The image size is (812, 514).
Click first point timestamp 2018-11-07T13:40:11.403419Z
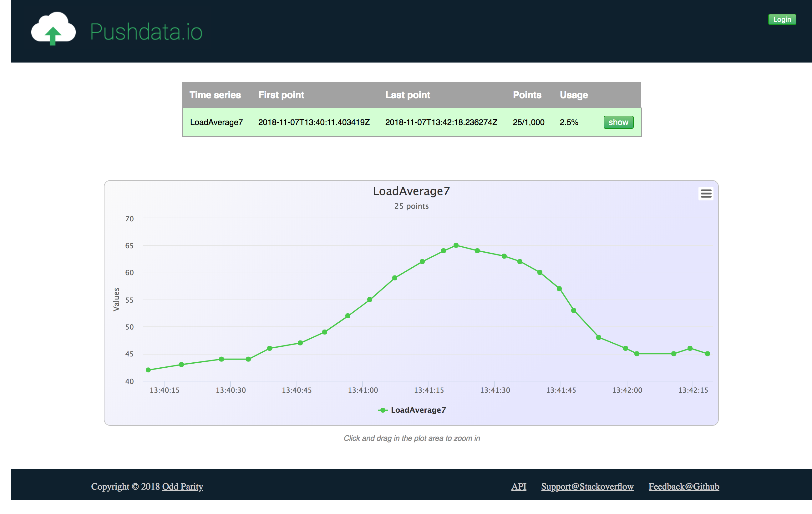click(x=314, y=122)
